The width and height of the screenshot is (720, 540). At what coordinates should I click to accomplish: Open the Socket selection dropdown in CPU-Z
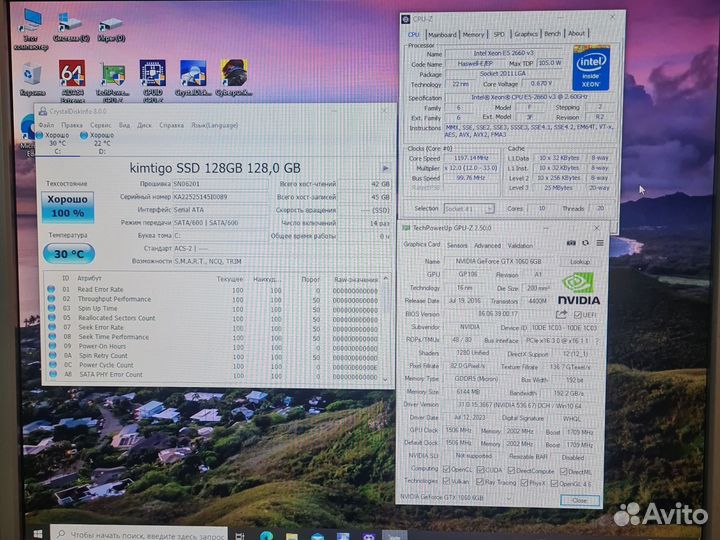pyautogui.click(x=469, y=208)
